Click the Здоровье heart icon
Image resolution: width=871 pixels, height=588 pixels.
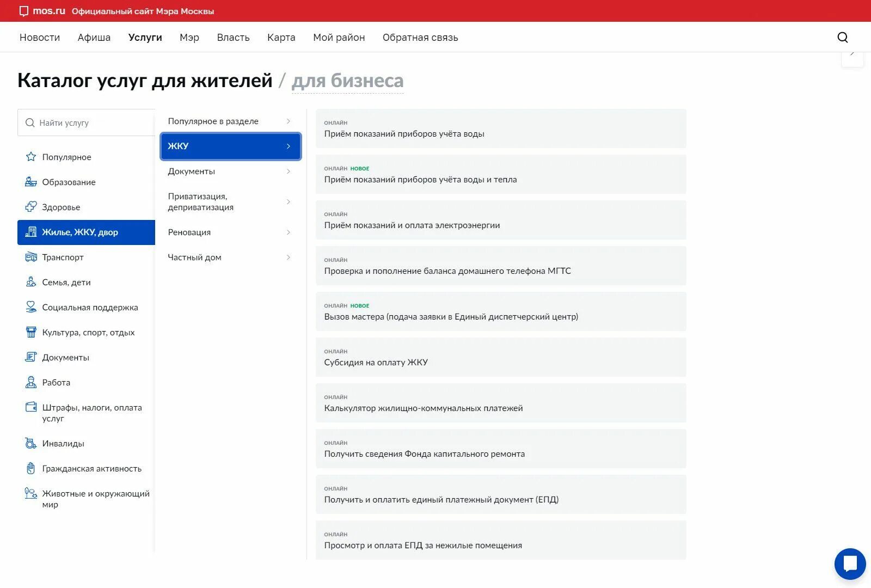click(x=31, y=207)
